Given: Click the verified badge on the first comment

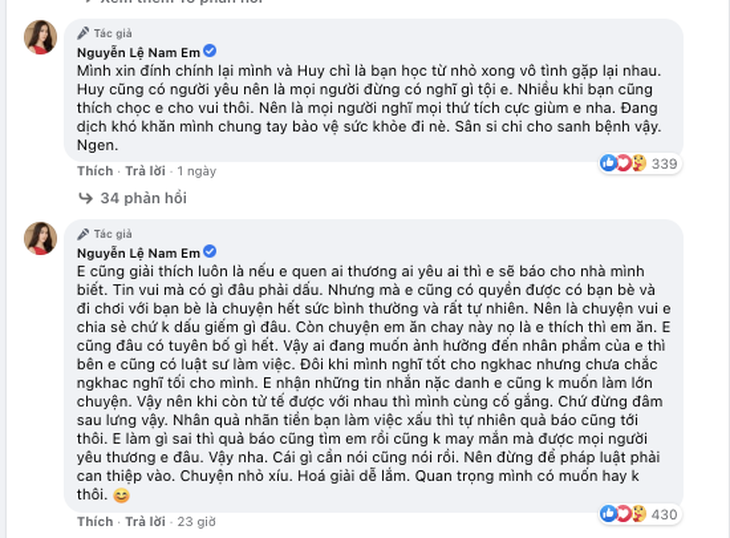Looking at the screenshot, I should click(x=211, y=51).
